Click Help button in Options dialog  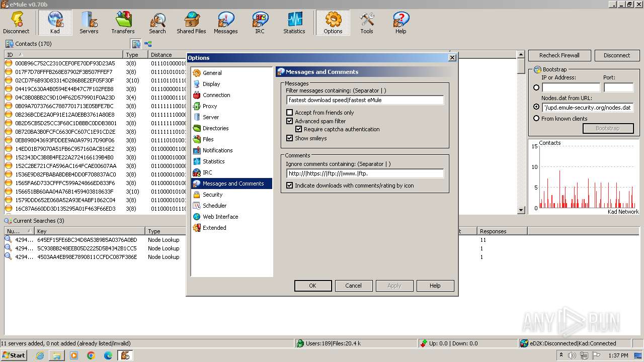pyautogui.click(x=435, y=286)
